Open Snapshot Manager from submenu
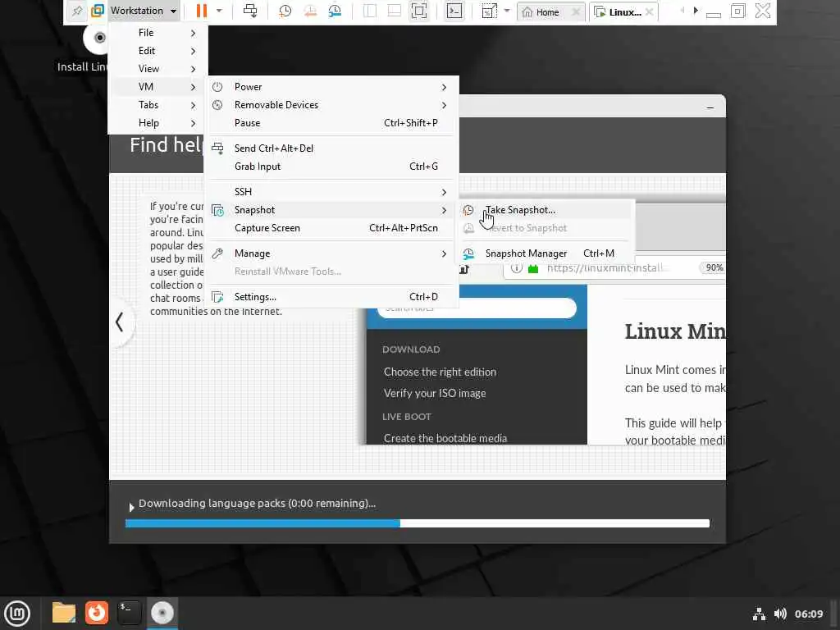The image size is (840, 630). [x=546, y=253]
